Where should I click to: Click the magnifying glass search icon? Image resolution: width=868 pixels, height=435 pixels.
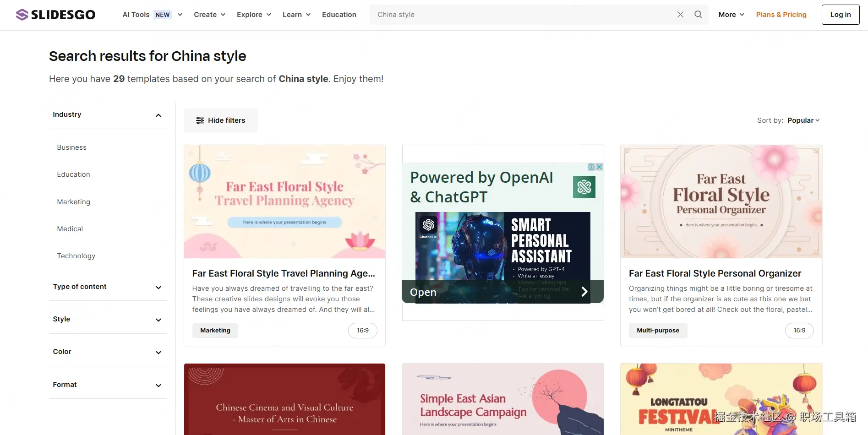[x=698, y=15]
